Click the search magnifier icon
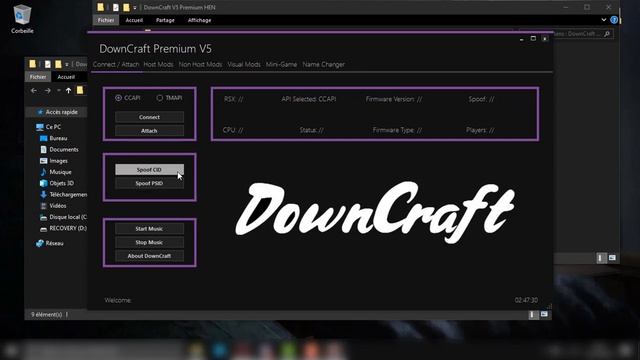This screenshot has height=360, width=640. 607,33
